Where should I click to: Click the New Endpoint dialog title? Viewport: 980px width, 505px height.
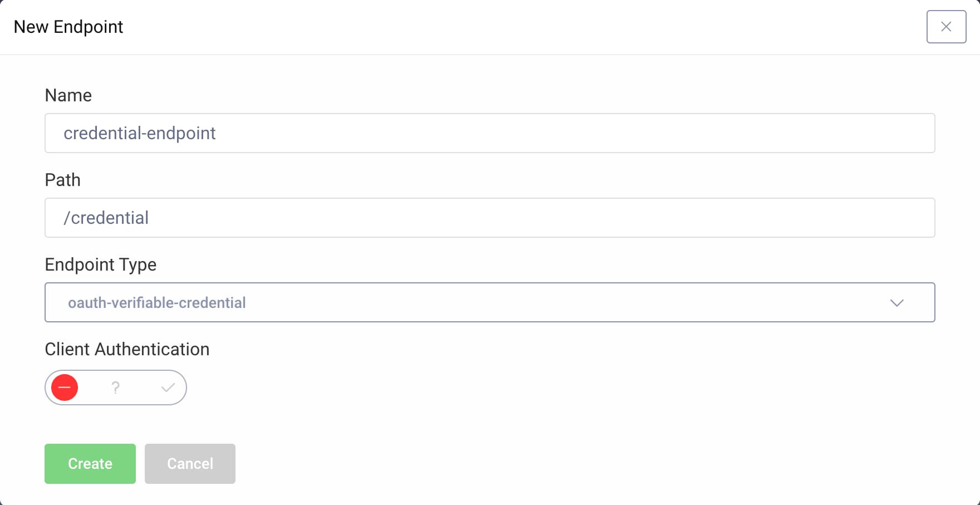pos(68,26)
